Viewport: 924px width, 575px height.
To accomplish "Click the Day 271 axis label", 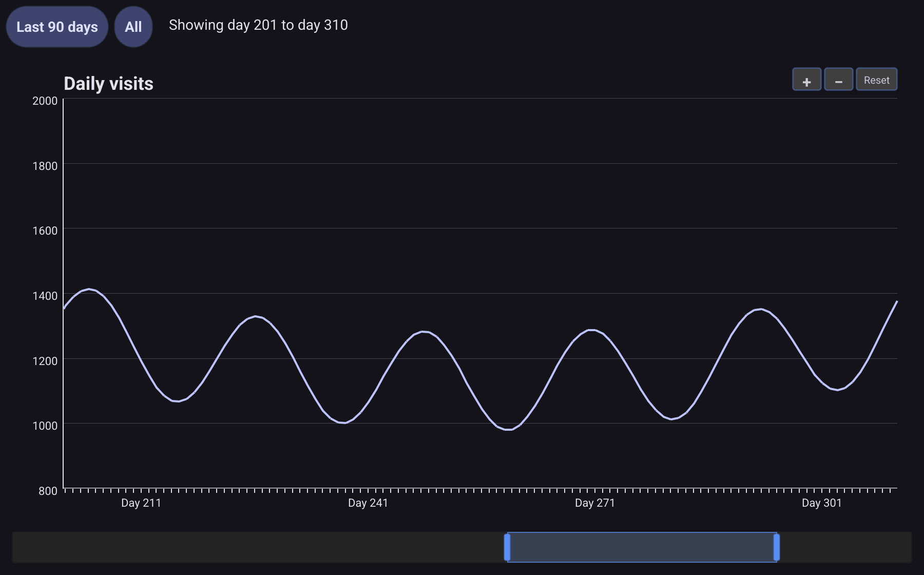I will pyautogui.click(x=595, y=503).
